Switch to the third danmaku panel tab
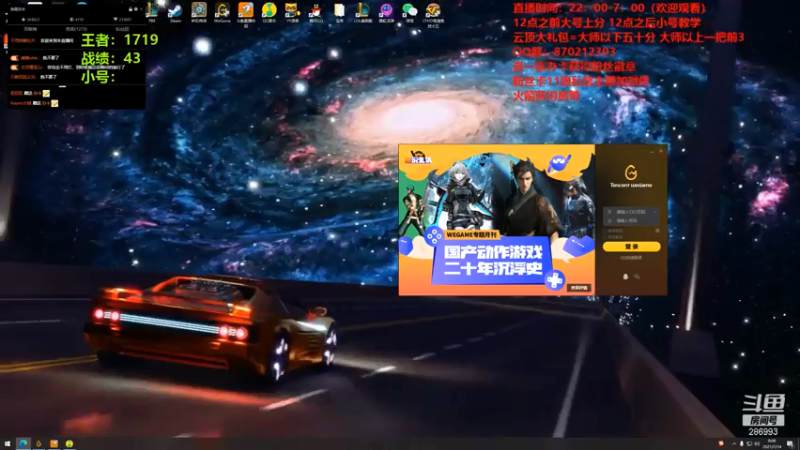The height and width of the screenshot is (450, 800). click(x=122, y=29)
